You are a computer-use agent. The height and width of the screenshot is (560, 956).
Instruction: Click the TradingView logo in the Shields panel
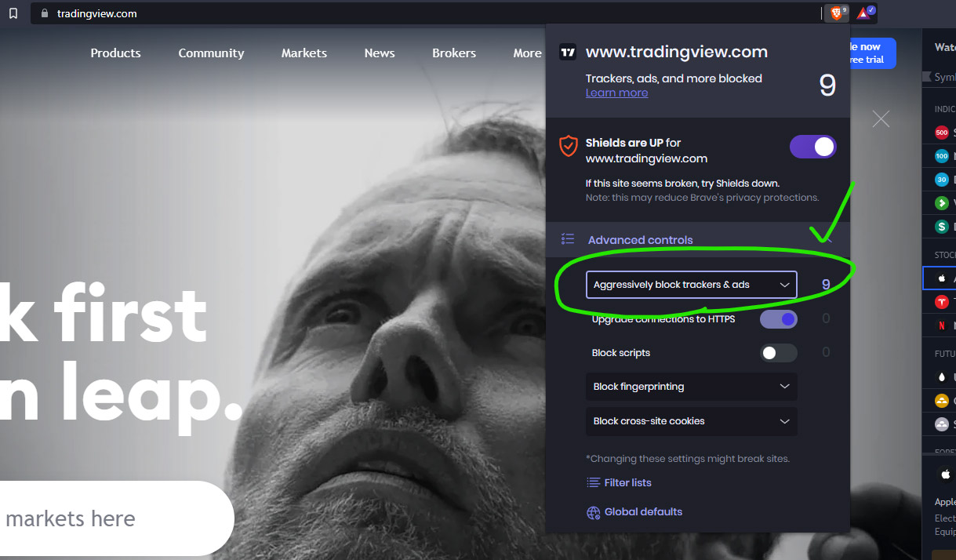pyautogui.click(x=568, y=53)
